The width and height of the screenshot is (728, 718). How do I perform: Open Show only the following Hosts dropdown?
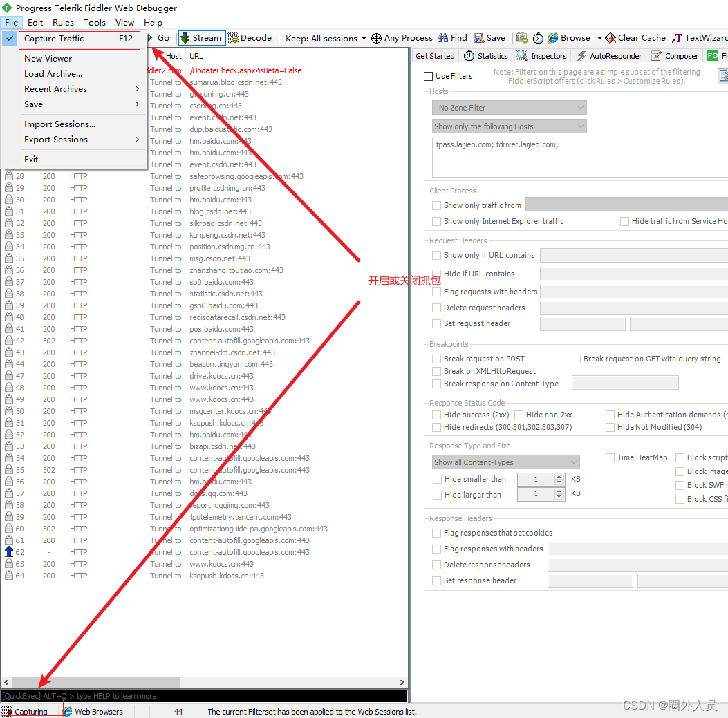pos(509,126)
